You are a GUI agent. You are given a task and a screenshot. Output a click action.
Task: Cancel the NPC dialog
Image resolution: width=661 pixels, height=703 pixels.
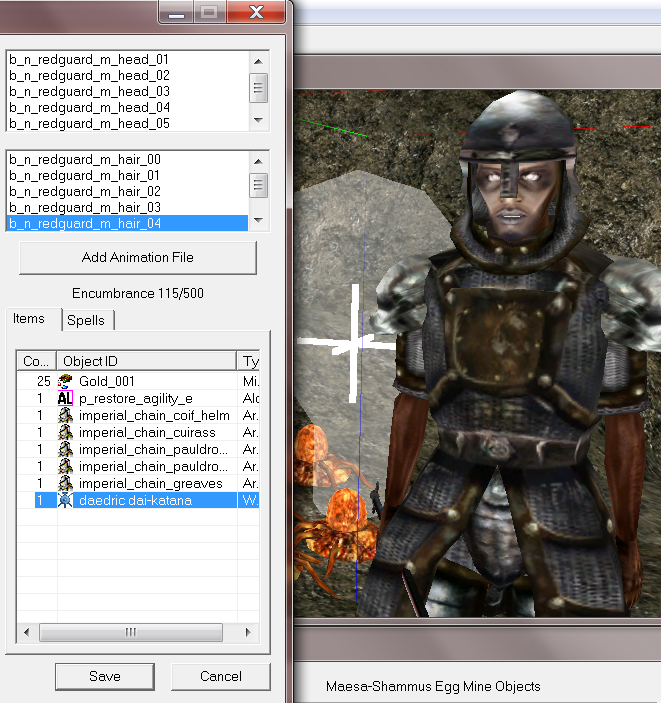coord(221,676)
